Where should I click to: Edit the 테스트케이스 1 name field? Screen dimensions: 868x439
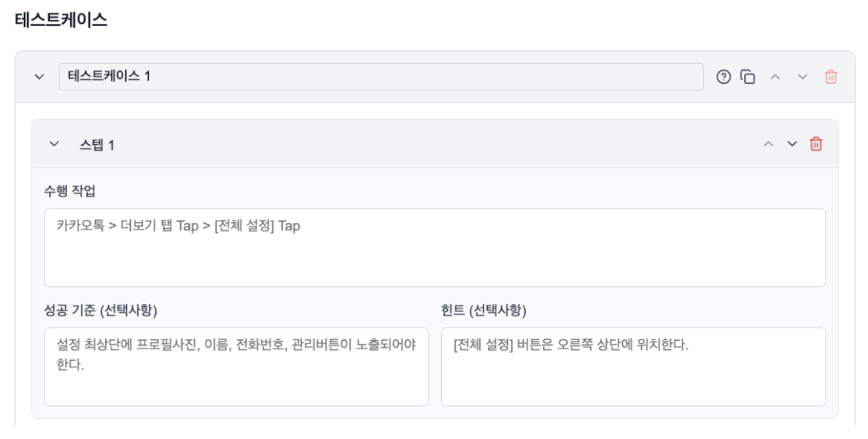click(x=380, y=76)
